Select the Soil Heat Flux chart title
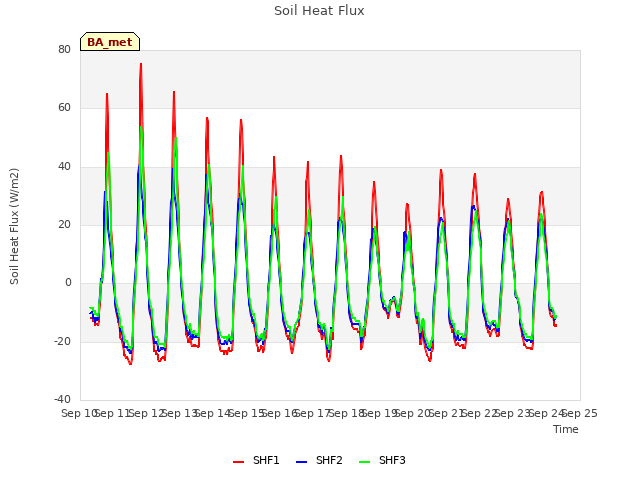This screenshot has width=640, height=480. coord(319,11)
